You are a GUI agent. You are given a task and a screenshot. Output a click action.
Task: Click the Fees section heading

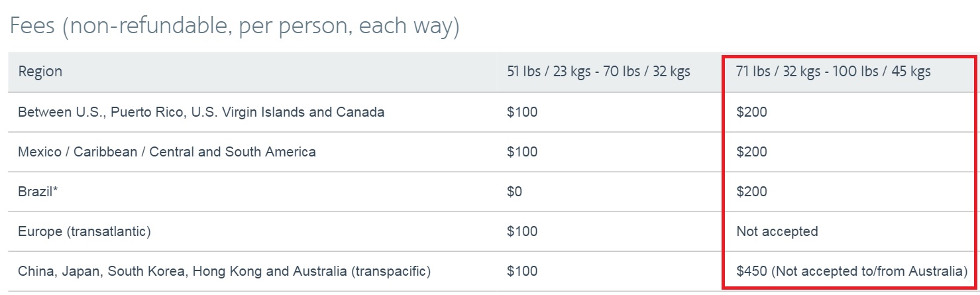tap(235, 27)
